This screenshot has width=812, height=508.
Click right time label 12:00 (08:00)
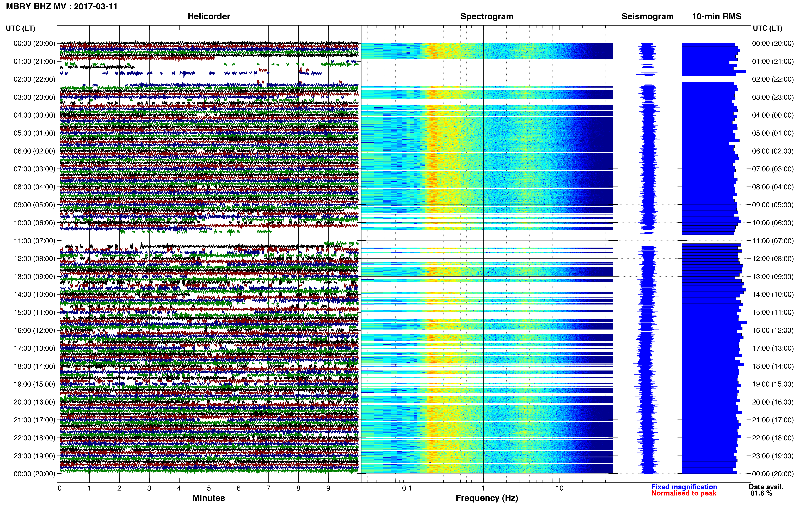coord(773,259)
